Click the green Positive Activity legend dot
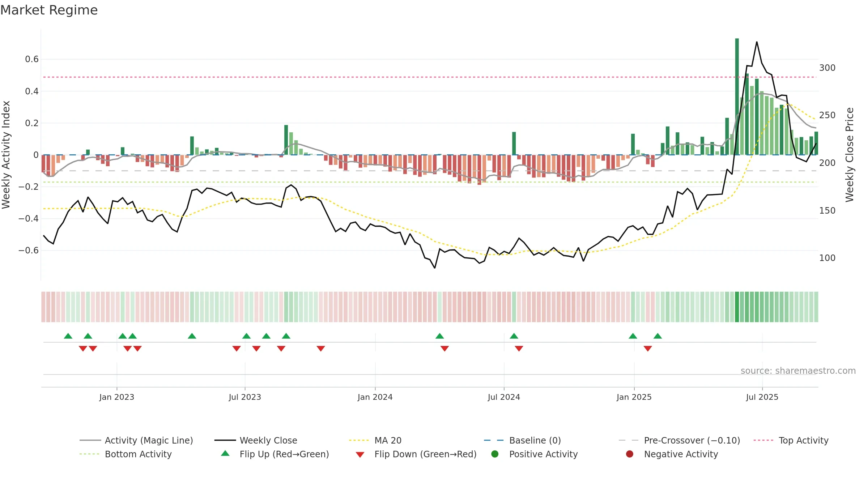The width and height of the screenshot is (868, 488). tap(495, 454)
